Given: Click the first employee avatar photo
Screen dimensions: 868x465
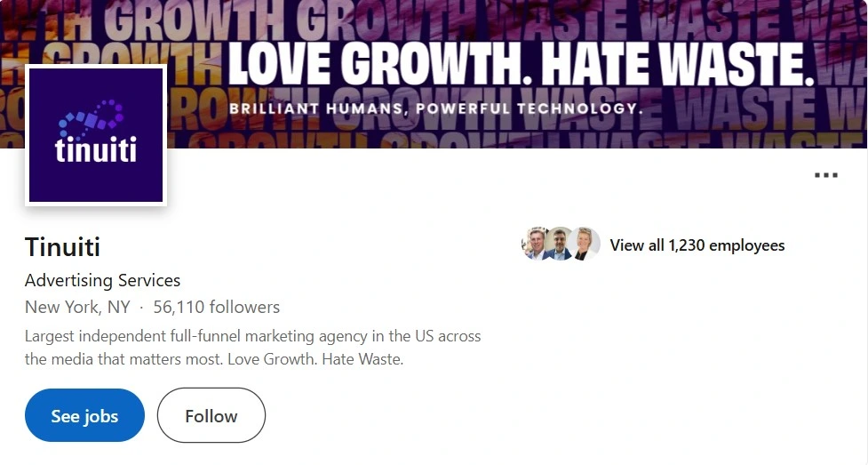Looking at the screenshot, I should 536,244.
